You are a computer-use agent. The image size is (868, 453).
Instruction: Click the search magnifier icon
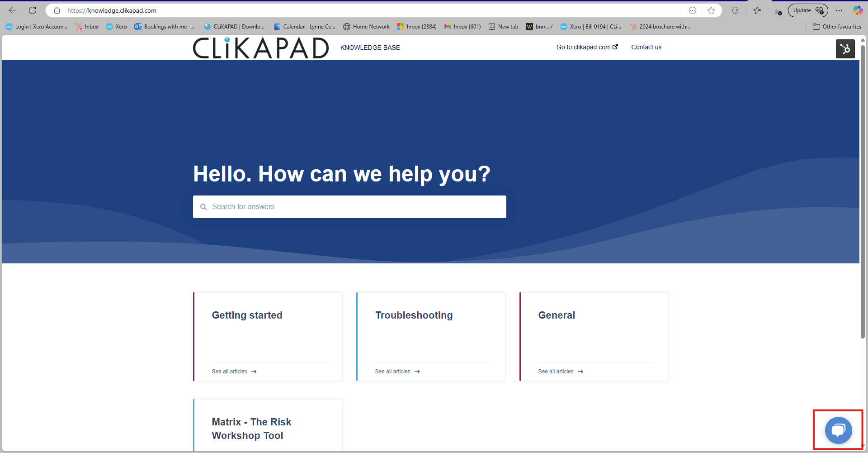203,207
